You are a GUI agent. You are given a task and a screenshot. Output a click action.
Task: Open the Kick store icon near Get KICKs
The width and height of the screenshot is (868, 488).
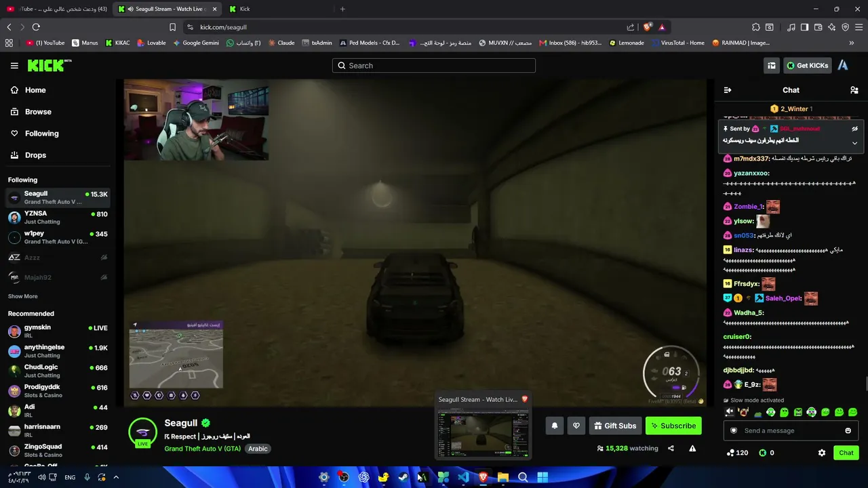[772, 66]
